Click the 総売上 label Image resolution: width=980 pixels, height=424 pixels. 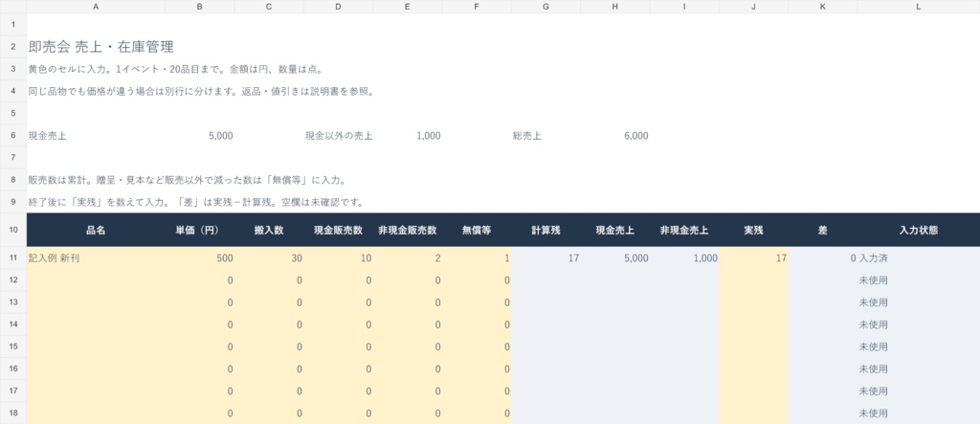(527, 136)
